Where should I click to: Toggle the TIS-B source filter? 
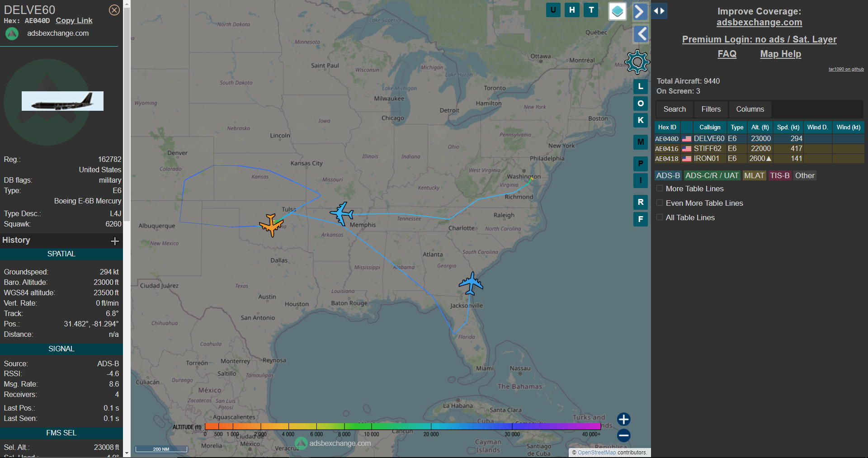780,175
